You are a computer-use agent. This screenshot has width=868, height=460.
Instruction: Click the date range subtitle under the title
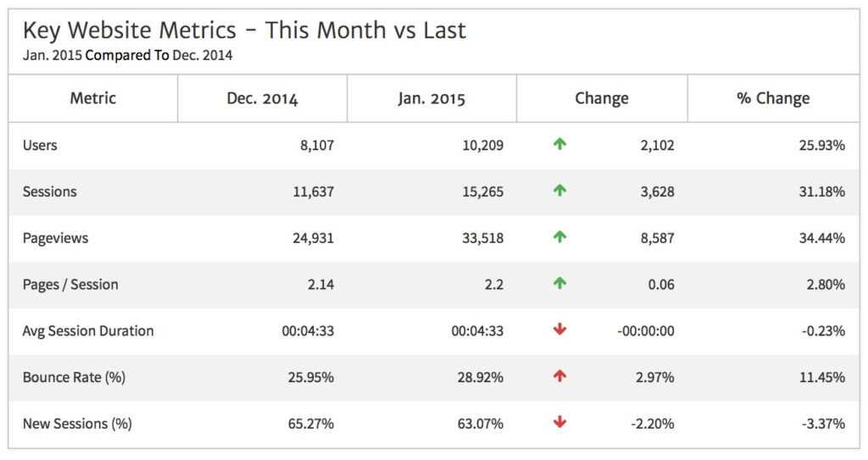pos(127,56)
